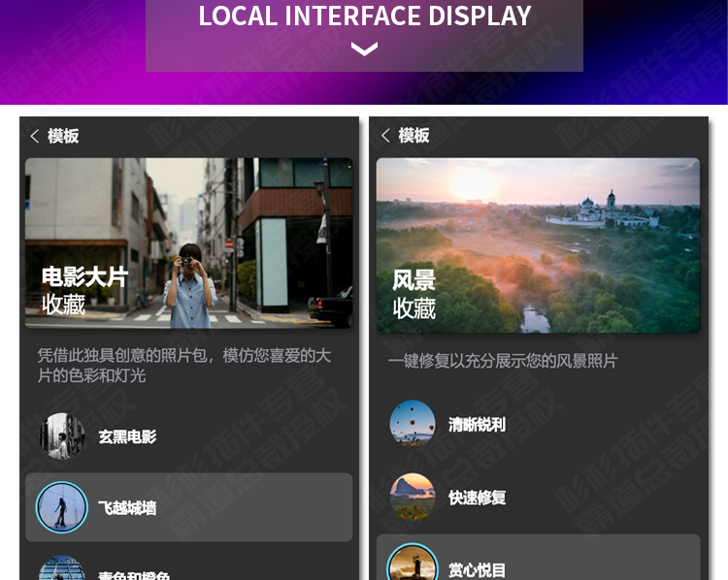This screenshot has height=580, width=728.
Task: Select the 飞越城墙 preset thumbnail
Action: 62,507
